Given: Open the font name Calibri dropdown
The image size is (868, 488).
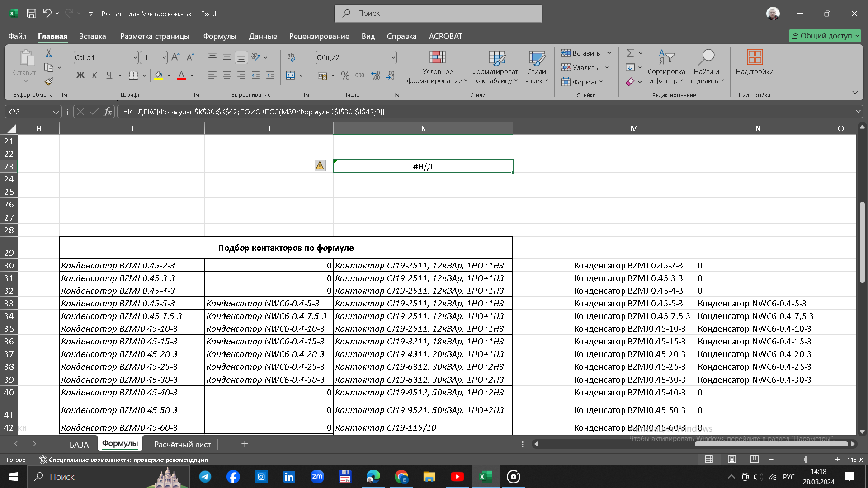Looking at the screenshot, I should pos(134,57).
